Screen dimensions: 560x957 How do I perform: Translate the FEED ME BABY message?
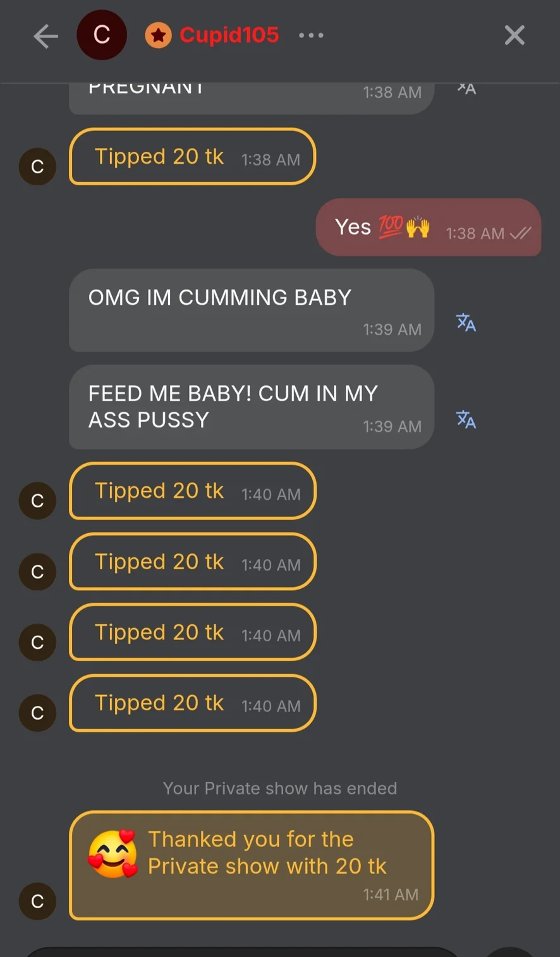coord(466,419)
